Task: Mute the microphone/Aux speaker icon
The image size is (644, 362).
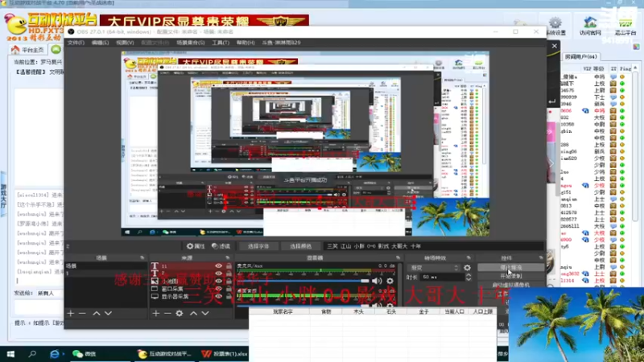Action: 377,281
